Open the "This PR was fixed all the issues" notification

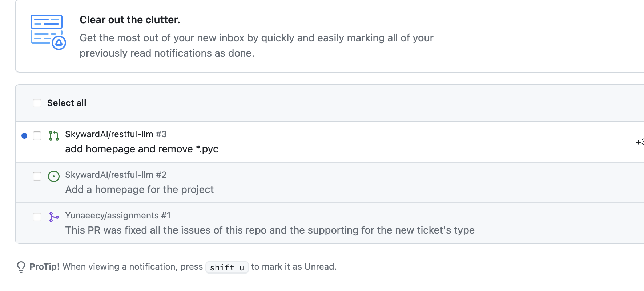pyautogui.click(x=270, y=230)
